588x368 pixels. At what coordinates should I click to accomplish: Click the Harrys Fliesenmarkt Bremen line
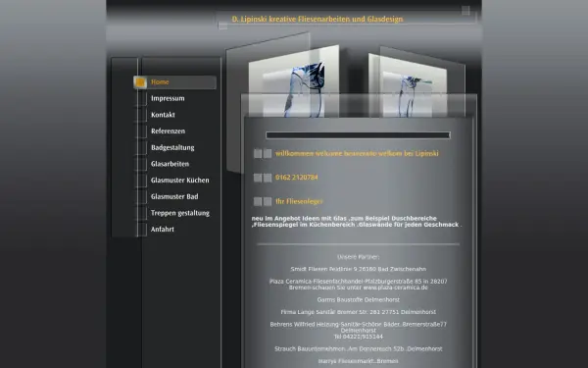[x=358, y=361]
